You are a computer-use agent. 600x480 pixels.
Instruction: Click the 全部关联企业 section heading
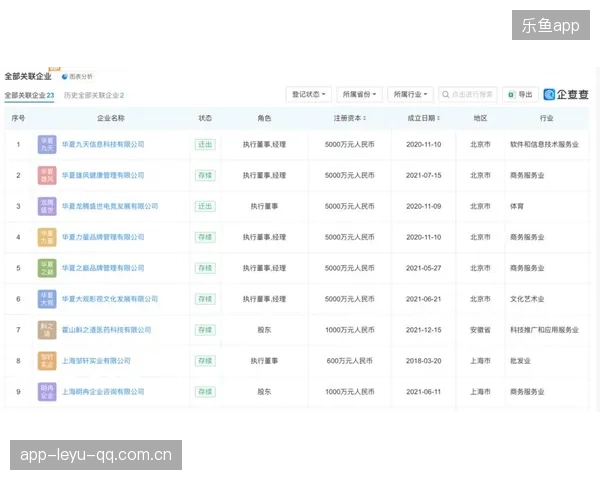(28, 77)
